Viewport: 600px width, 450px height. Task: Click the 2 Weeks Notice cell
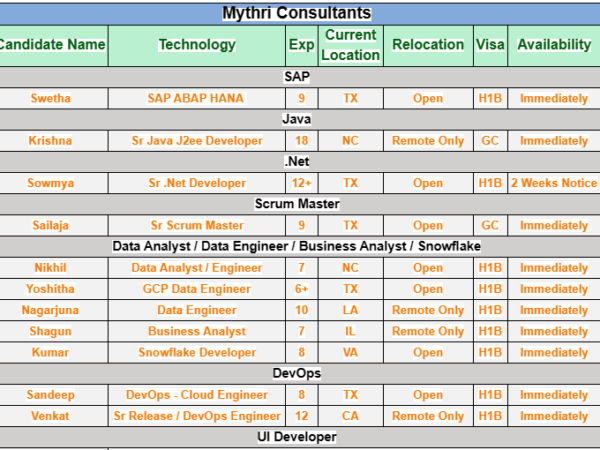pyautogui.click(x=553, y=183)
